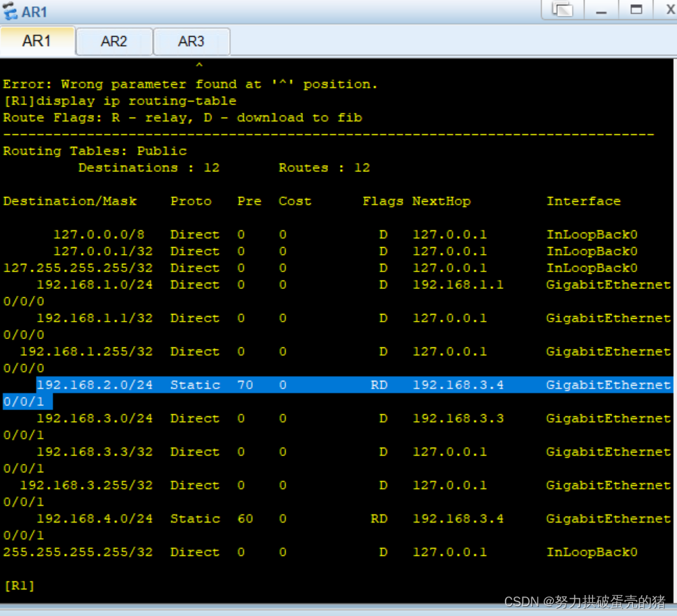The width and height of the screenshot is (677, 616).
Task: Maximize the AR1 terminal window
Action: (x=636, y=10)
